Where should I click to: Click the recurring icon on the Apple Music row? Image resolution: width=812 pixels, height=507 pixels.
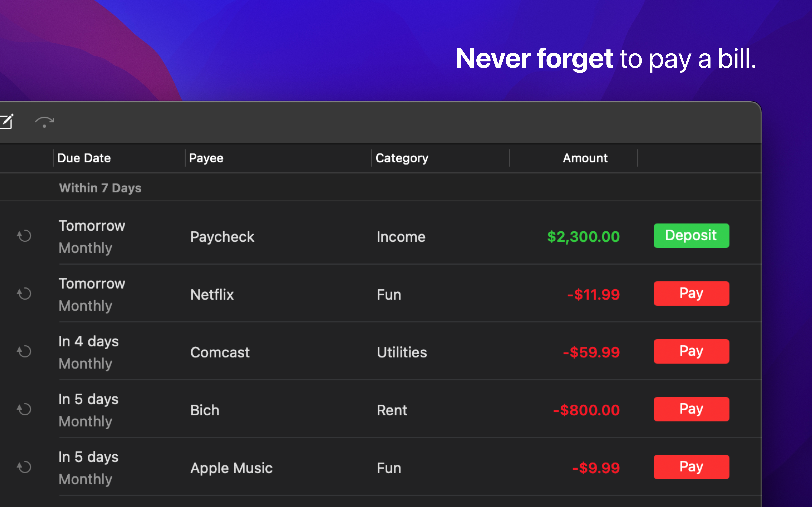[x=24, y=467]
